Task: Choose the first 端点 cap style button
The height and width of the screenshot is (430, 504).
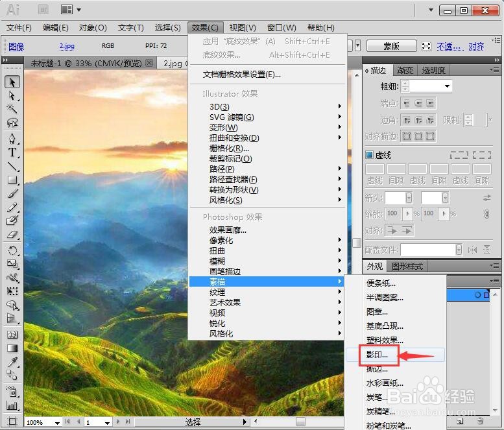Action: 407,103
